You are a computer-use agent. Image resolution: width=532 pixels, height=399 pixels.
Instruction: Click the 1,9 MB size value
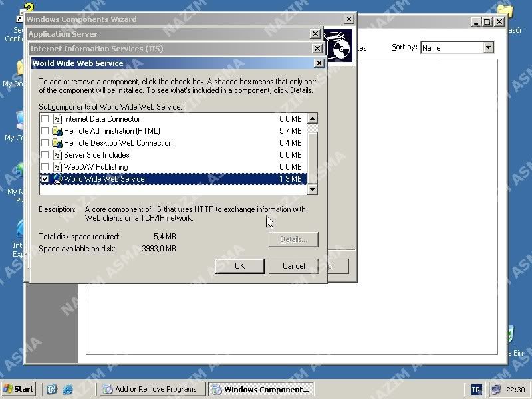[291, 179]
